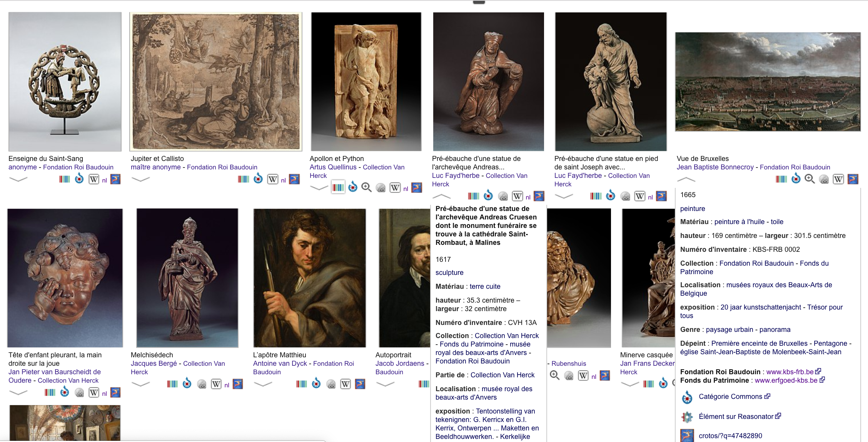Expand details chevron under Melchisédech

point(140,384)
